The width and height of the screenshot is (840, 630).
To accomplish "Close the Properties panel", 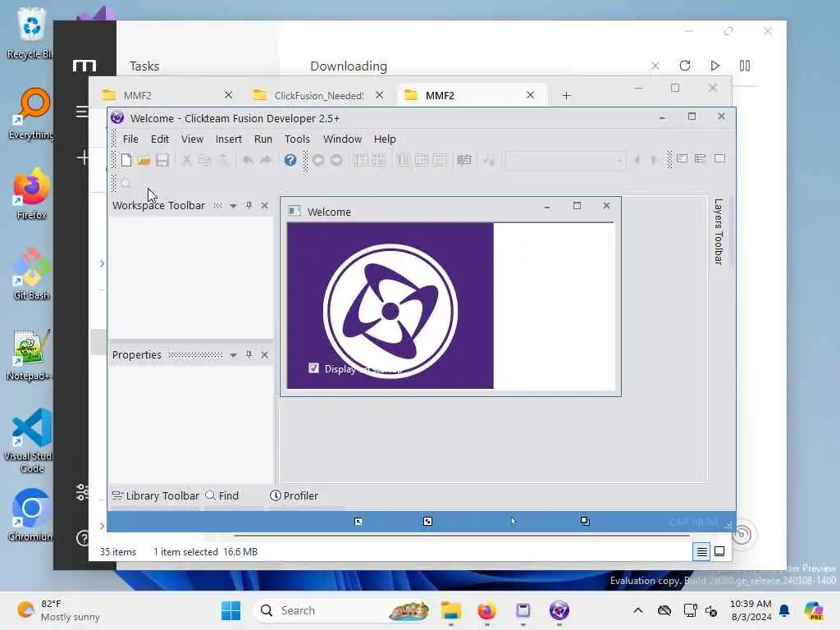I will click(x=265, y=354).
